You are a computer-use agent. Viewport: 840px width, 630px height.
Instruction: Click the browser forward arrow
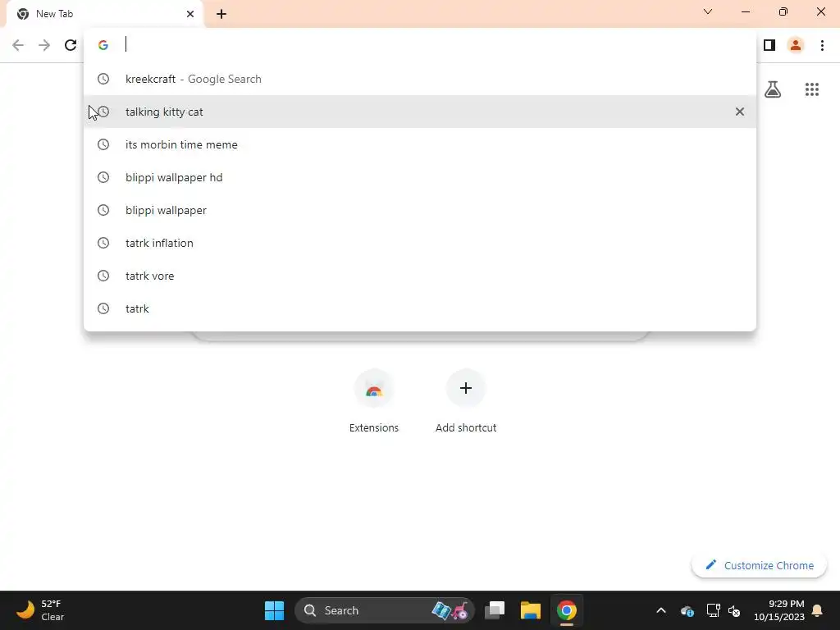point(44,45)
